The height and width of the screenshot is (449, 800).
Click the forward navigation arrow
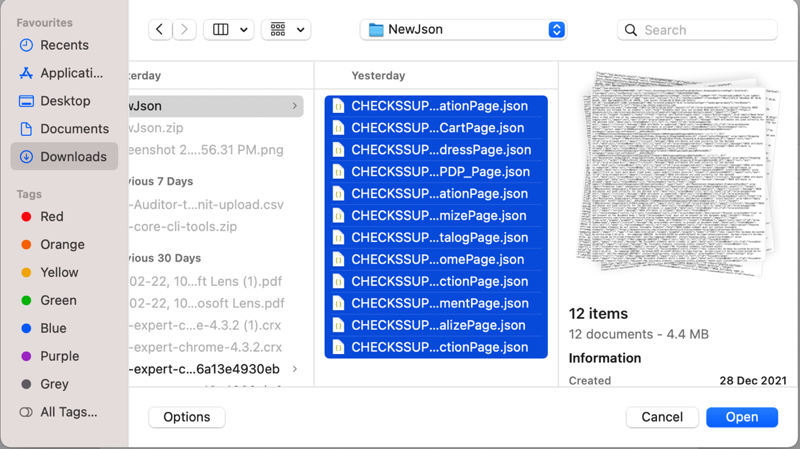tap(184, 30)
